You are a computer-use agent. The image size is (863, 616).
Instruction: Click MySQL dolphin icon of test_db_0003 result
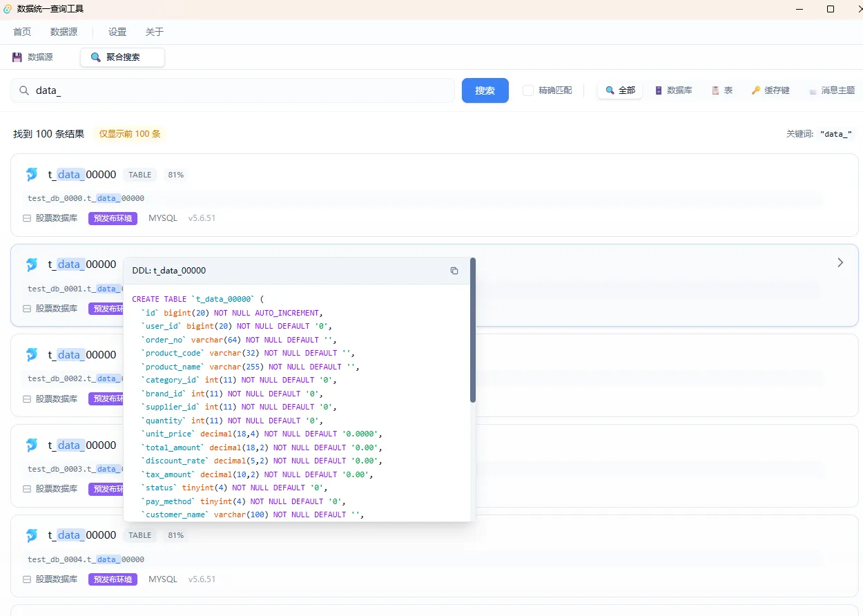pyautogui.click(x=31, y=445)
